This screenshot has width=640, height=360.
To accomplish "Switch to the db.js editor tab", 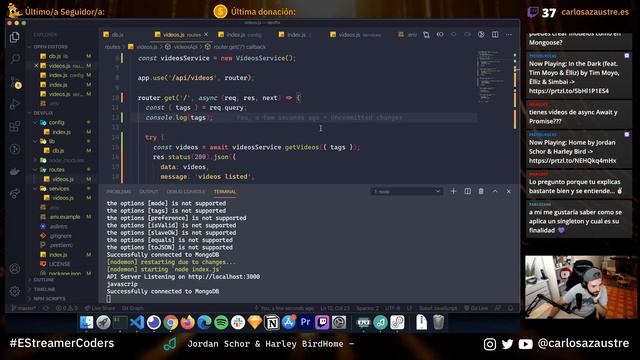I will click(x=118, y=35).
